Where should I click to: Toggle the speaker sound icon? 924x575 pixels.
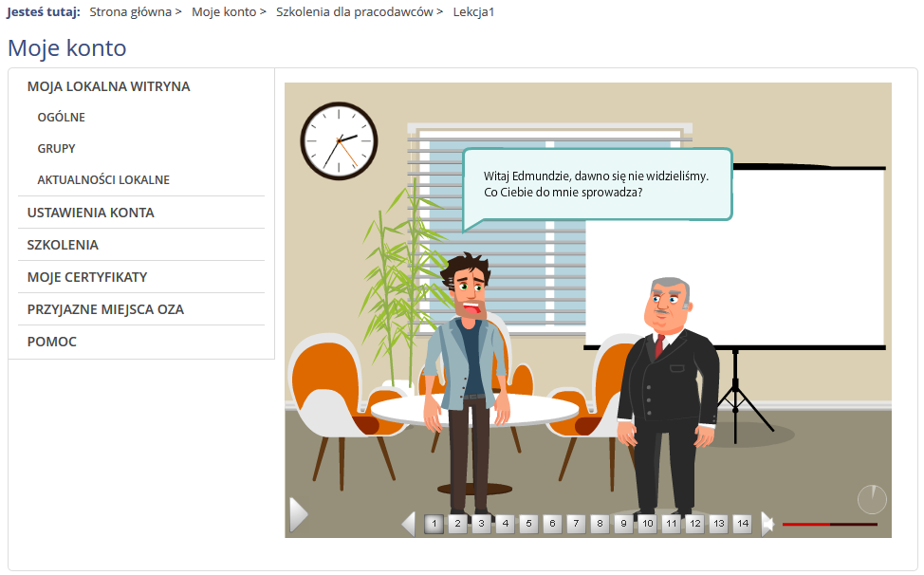[767, 524]
